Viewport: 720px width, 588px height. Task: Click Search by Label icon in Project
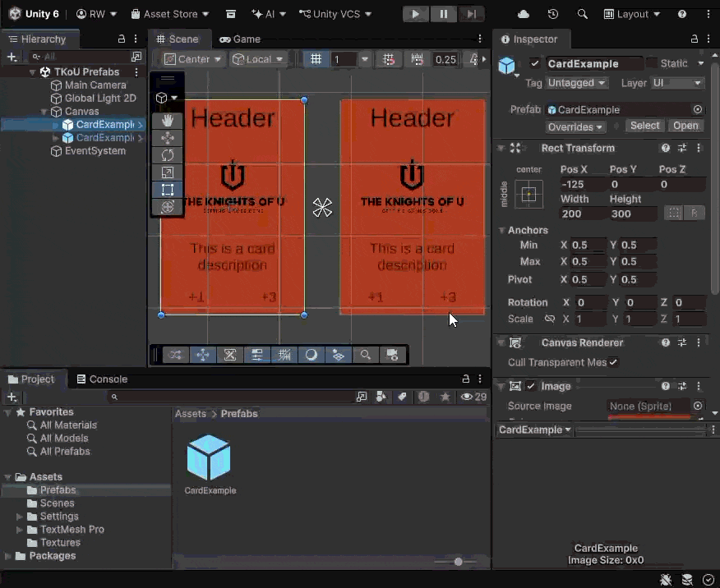402,397
